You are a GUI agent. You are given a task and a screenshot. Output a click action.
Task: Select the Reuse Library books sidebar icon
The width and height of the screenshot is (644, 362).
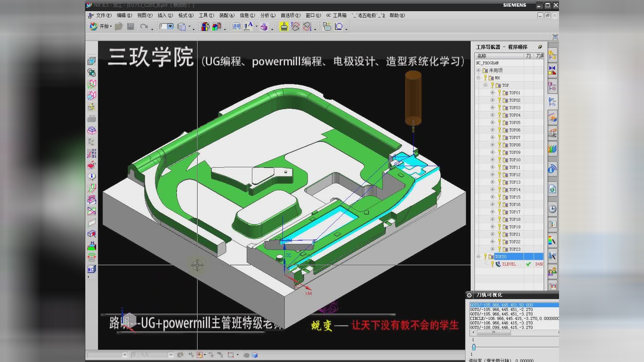click(x=552, y=149)
